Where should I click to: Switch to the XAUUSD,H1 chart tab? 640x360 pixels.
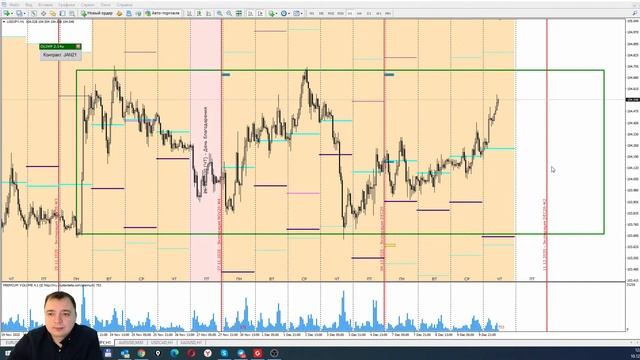(192, 343)
